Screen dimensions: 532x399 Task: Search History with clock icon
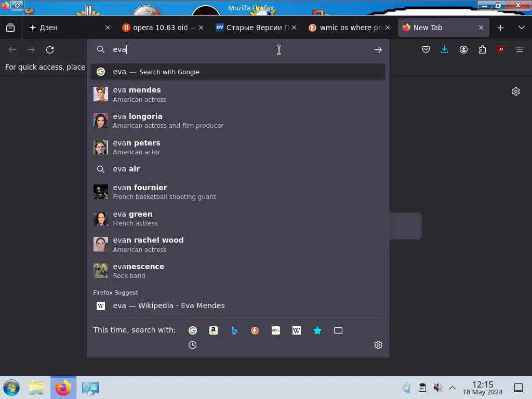pyautogui.click(x=192, y=345)
